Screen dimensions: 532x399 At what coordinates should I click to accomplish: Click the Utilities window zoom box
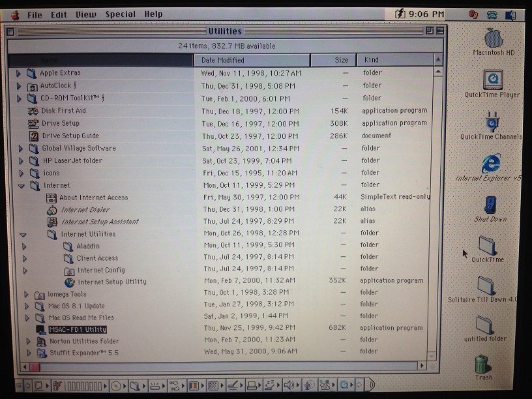[430, 31]
